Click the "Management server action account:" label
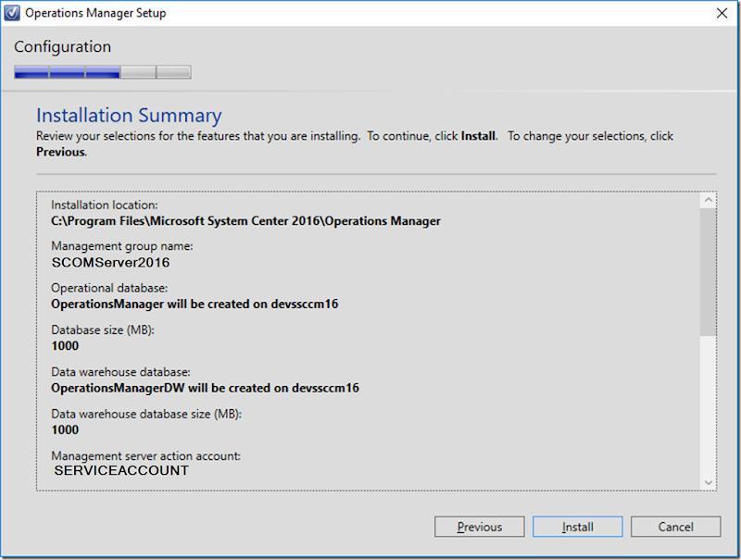Image resolution: width=741 pixels, height=560 pixels. pyautogui.click(x=146, y=456)
